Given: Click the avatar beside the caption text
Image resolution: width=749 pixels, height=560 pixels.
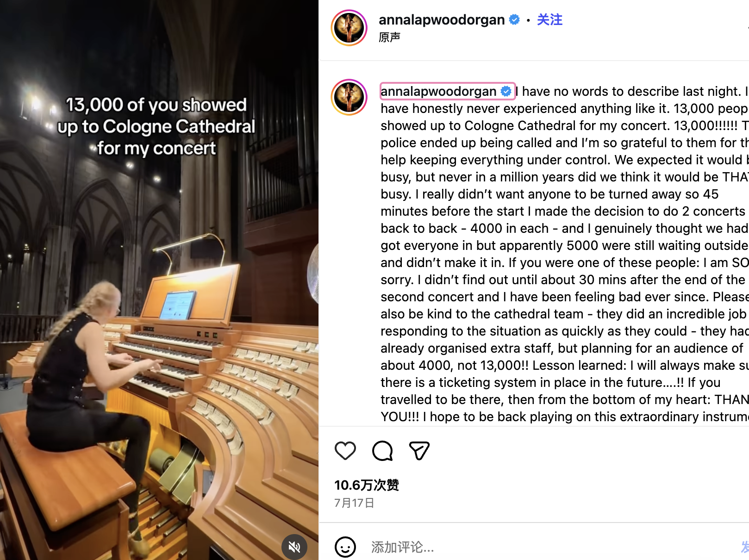Looking at the screenshot, I should pos(349,97).
